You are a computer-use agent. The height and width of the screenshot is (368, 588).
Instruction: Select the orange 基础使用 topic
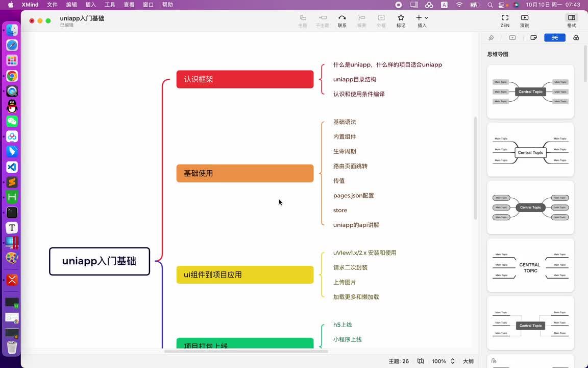point(245,173)
